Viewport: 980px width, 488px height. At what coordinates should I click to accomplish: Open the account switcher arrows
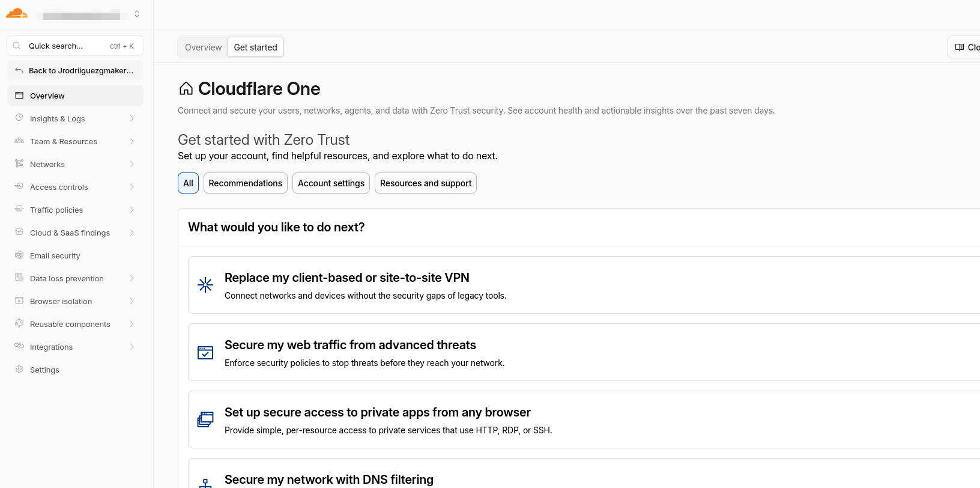point(137,14)
